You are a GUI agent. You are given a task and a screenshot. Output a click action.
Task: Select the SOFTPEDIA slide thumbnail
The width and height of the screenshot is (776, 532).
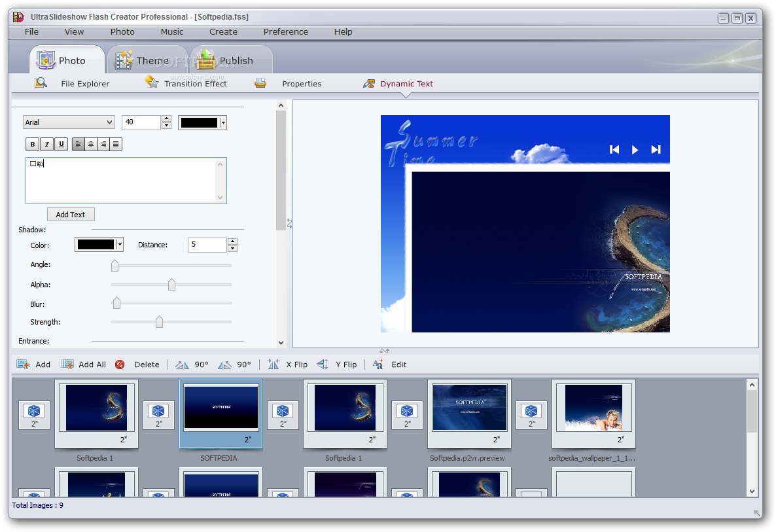pos(220,414)
